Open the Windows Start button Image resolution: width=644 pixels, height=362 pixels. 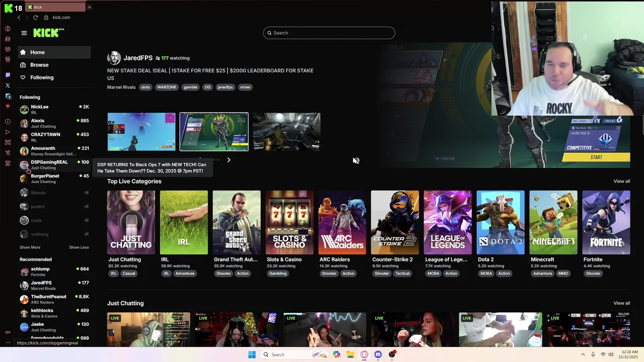click(x=252, y=354)
